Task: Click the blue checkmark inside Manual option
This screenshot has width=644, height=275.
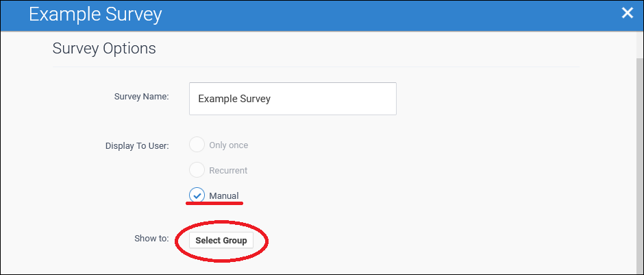Action: (197, 195)
